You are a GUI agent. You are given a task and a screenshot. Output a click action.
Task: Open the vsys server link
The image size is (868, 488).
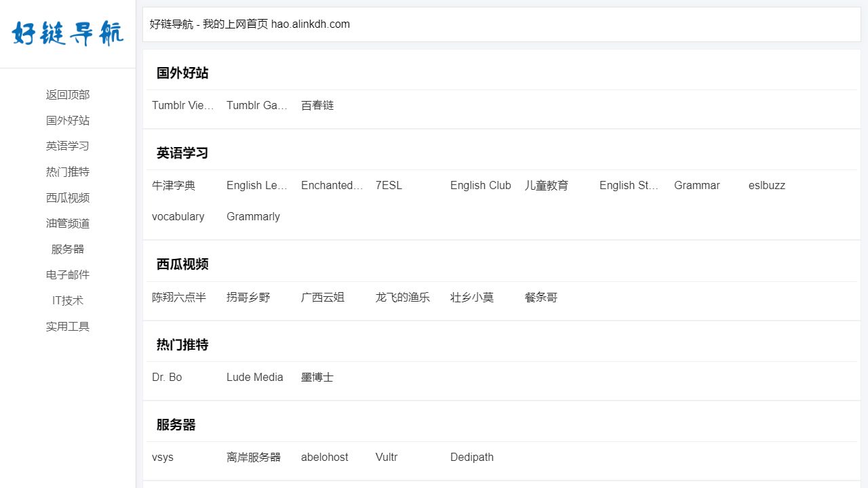point(163,457)
